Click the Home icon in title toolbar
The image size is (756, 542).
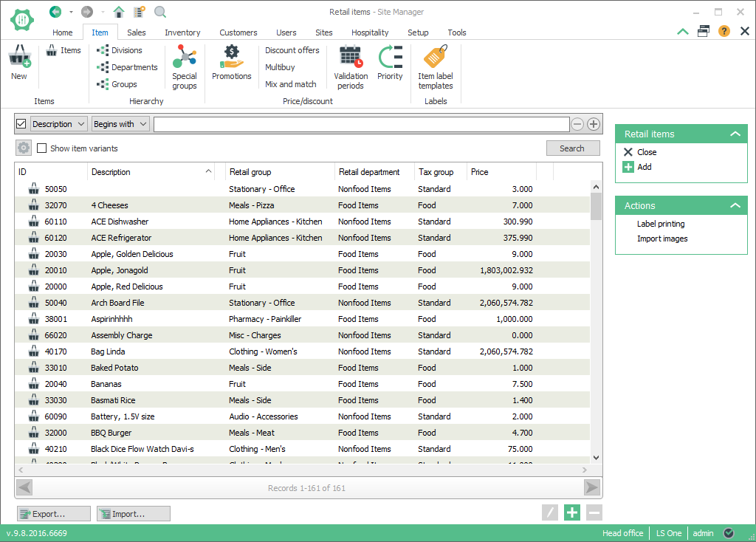118,12
